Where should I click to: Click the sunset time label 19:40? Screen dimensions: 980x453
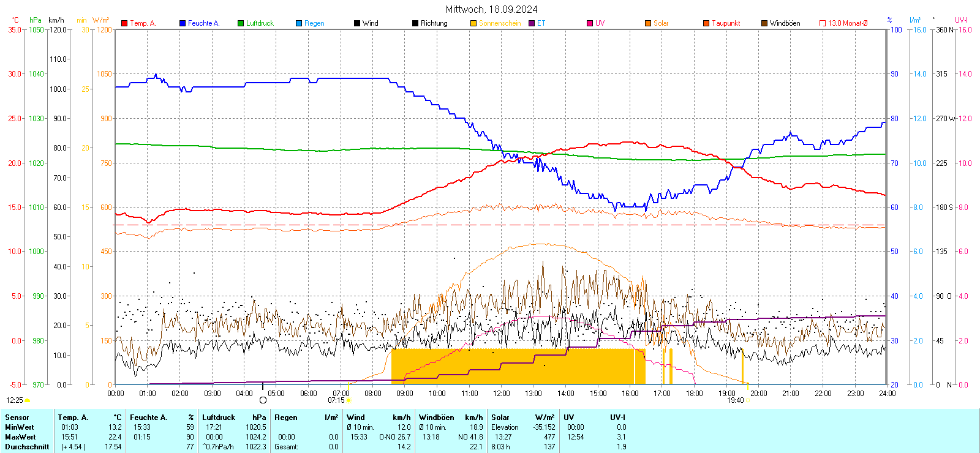tap(735, 400)
